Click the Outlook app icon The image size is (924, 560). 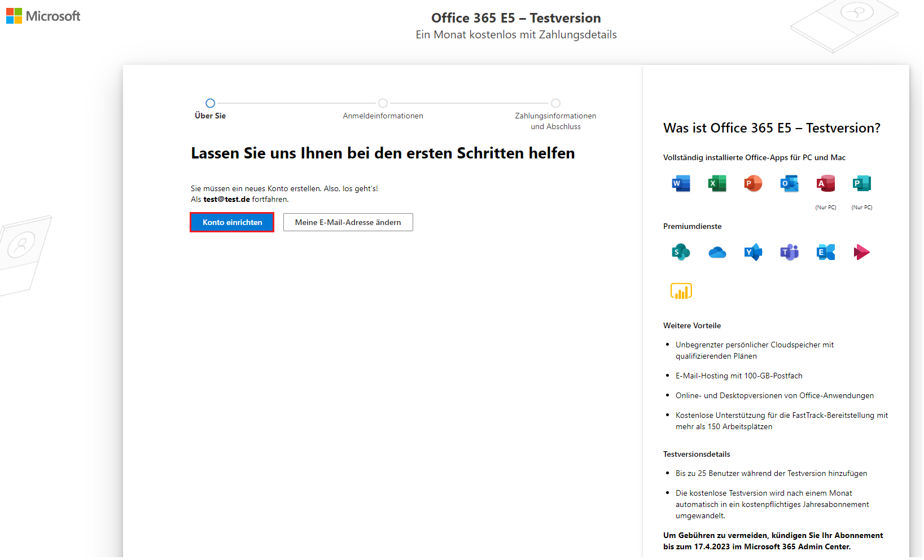(x=789, y=184)
